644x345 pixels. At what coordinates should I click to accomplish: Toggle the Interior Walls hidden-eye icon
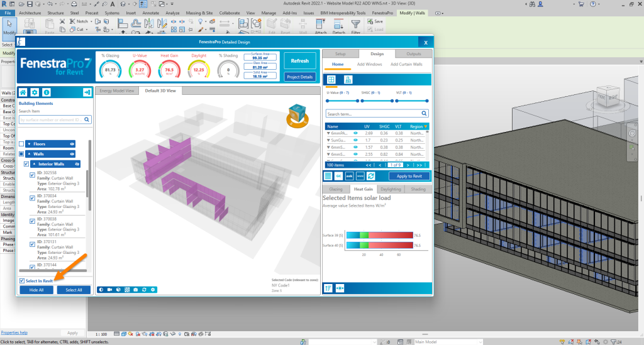(x=77, y=164)
